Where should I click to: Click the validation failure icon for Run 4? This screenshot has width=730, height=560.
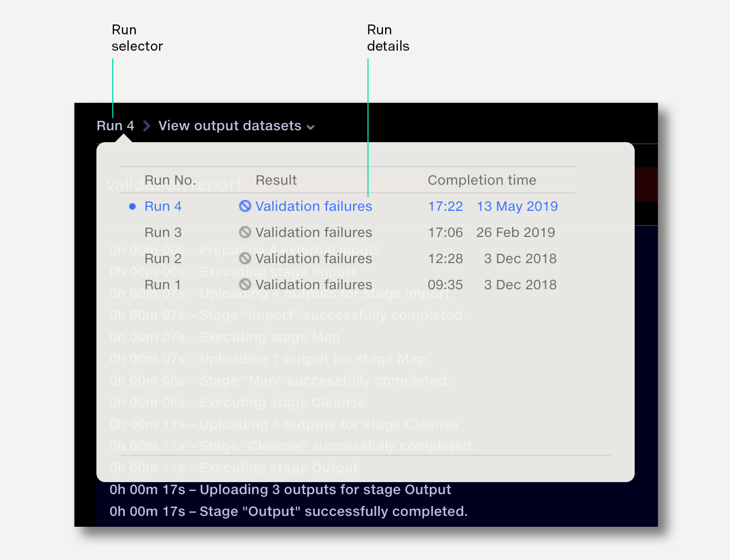pyautogui.click(x=245, y=206)
